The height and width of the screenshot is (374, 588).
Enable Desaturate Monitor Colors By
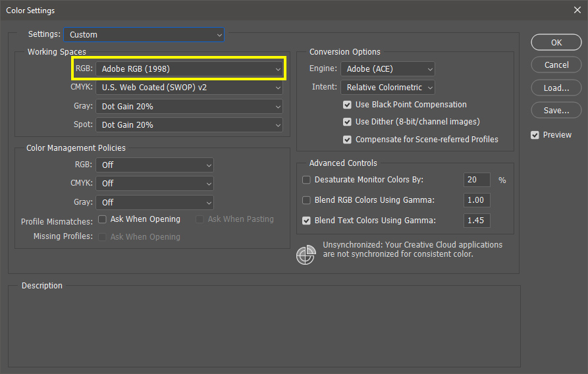[306, 180]
